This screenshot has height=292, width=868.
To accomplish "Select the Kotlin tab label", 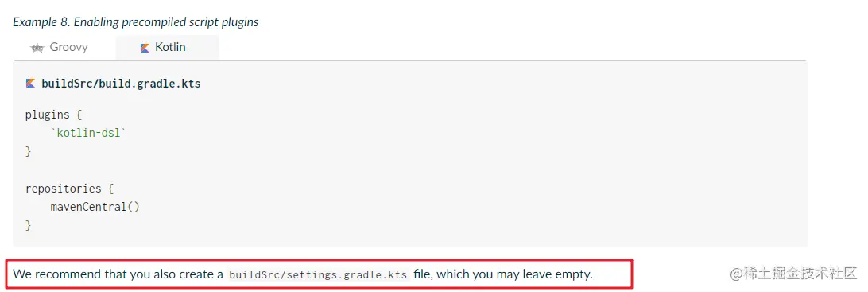I will (x=170, y=48).
